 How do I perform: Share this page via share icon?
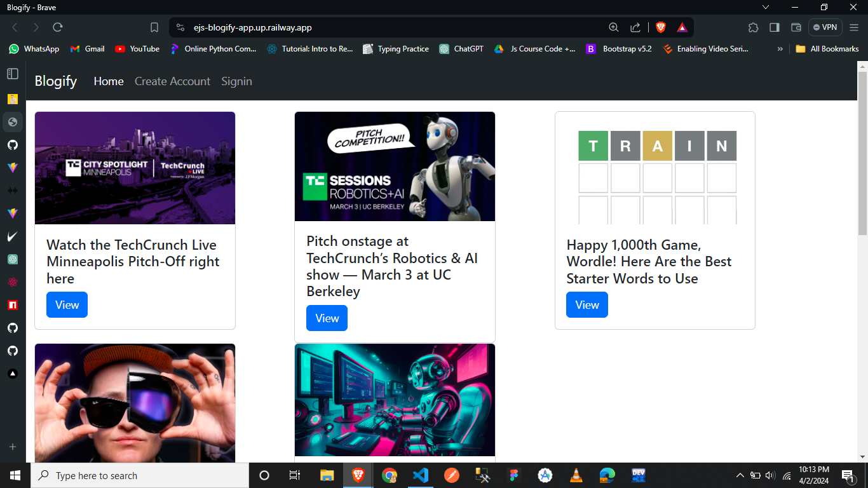635,27
